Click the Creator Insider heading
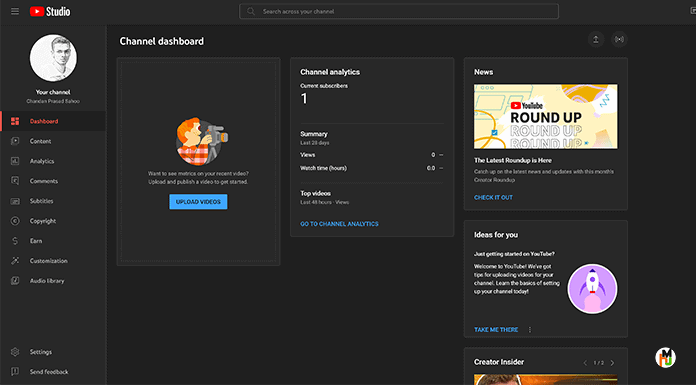 499,362
